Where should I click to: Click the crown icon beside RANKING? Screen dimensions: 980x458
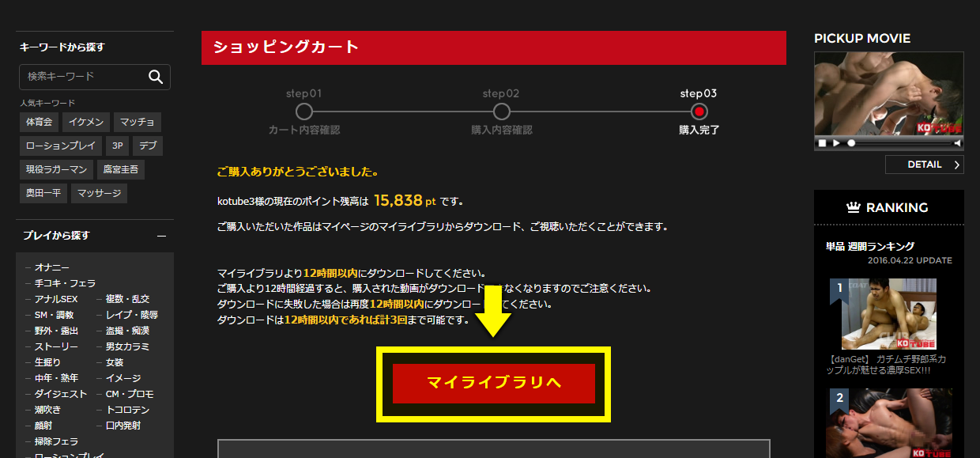click(853, 208)
